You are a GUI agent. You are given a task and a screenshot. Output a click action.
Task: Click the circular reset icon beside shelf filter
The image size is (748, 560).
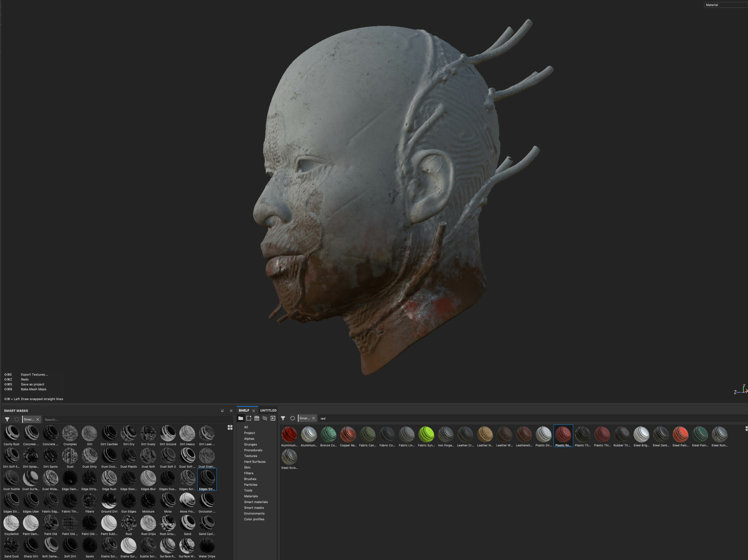[292, 418]
